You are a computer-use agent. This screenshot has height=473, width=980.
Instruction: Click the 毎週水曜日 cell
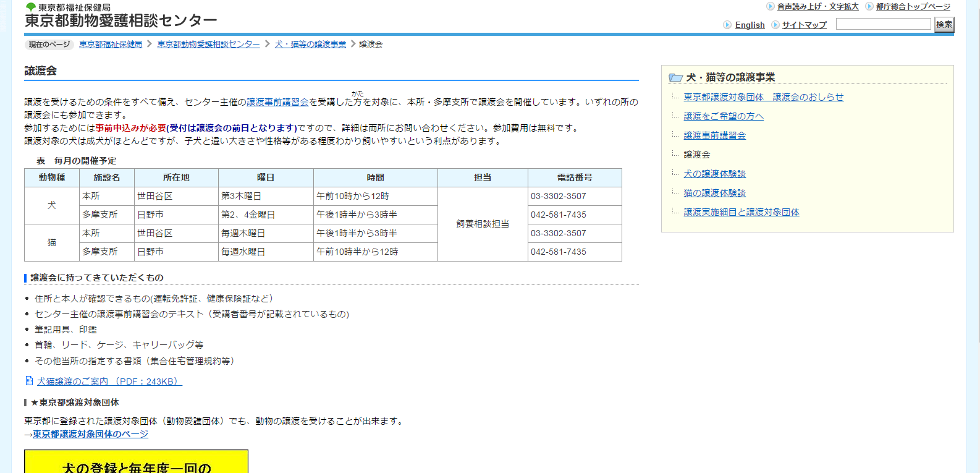pos(266,252)
